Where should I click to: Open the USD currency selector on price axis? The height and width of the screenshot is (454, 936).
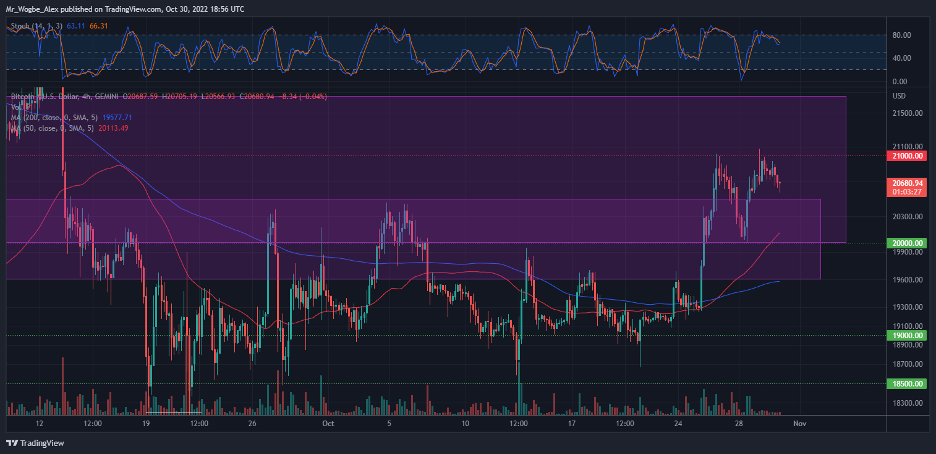point(899,95)
